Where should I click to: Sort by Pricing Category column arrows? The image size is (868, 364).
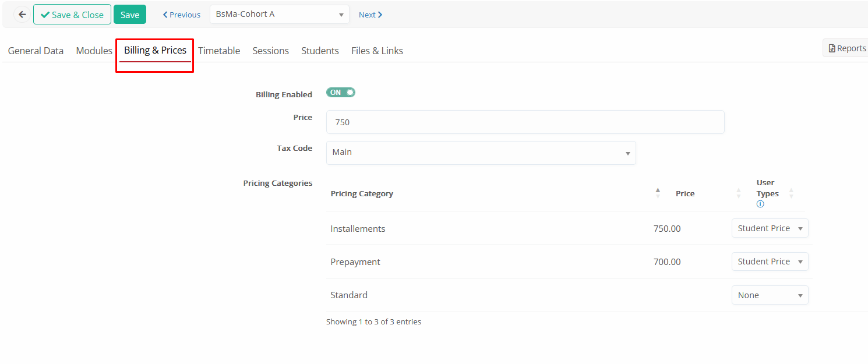tap(658, 193)
